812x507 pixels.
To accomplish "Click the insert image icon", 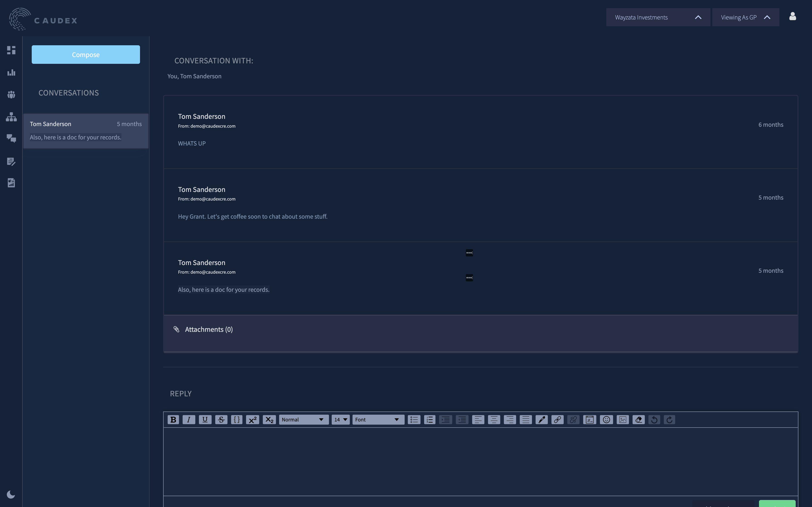I will tap(622, 419).
